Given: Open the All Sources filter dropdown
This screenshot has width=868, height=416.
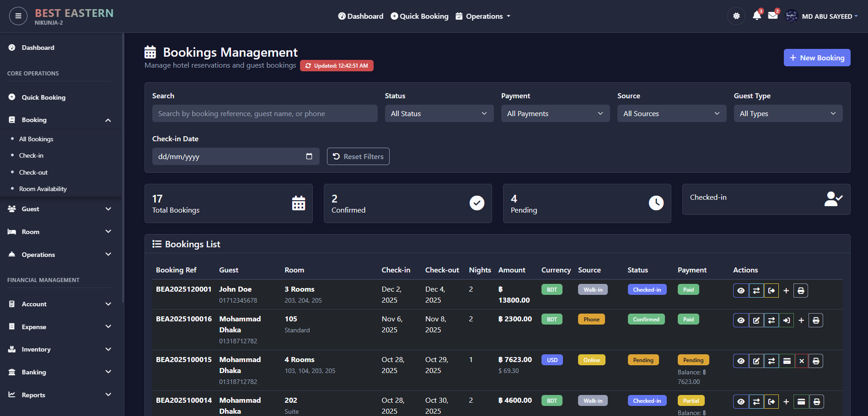Looking at the screenshot, I should pyautogui.click(x=671, y=113).
